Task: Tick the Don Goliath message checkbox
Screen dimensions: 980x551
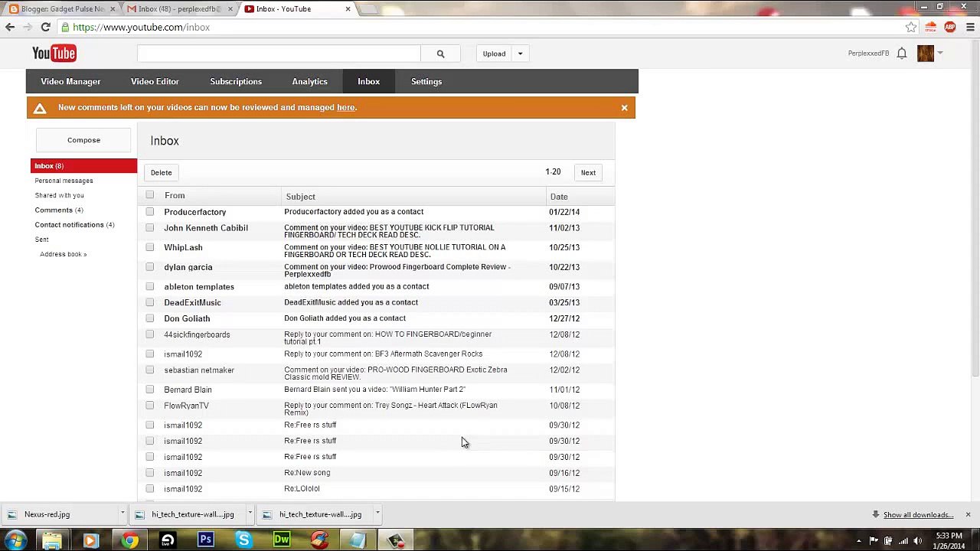Action: click(x=149, y=318)
